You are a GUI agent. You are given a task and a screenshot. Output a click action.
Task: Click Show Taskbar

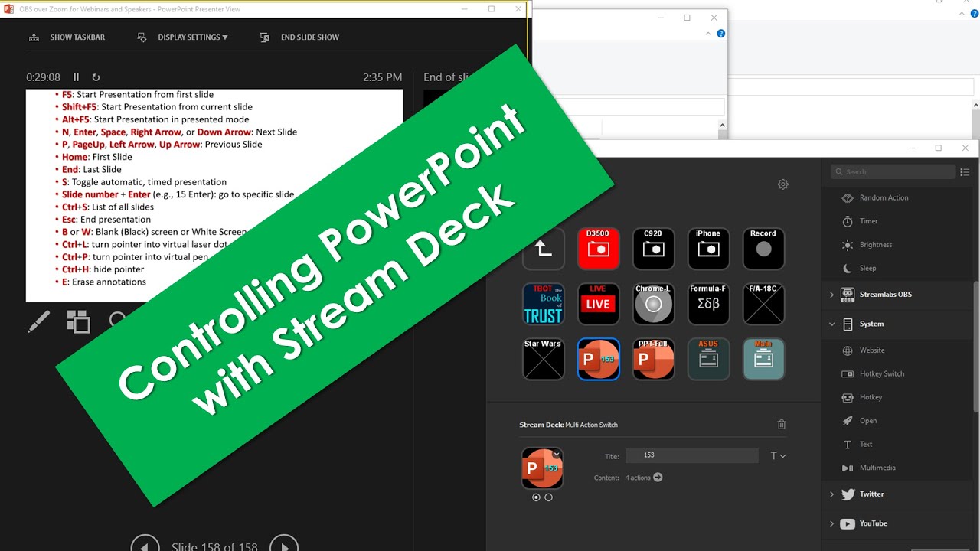[67, 37]
